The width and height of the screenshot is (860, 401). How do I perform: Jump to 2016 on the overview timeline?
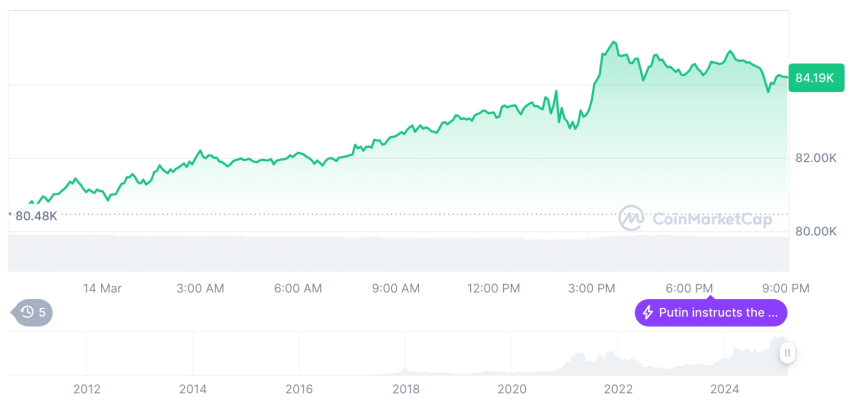[x=299, y=389]
